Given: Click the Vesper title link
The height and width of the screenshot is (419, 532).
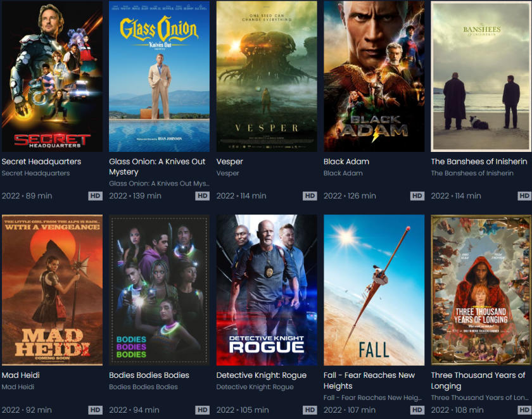Looking at the screenshot, I should pyautogui.click(x=230, y=161).
